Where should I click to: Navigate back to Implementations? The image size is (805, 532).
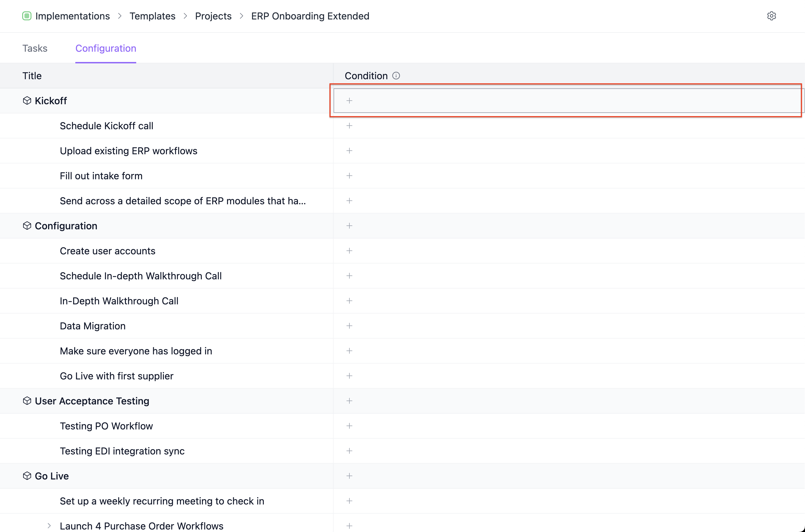click(x=73, y=16)
